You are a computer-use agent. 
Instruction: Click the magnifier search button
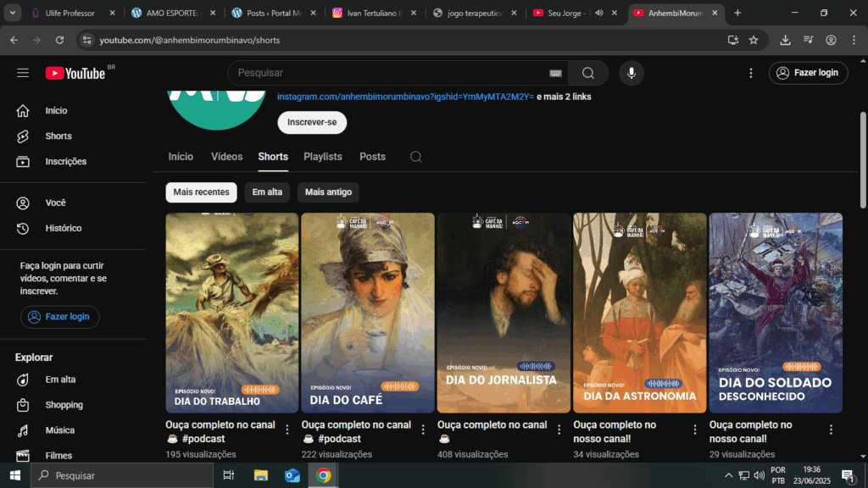tap(587, 73)
